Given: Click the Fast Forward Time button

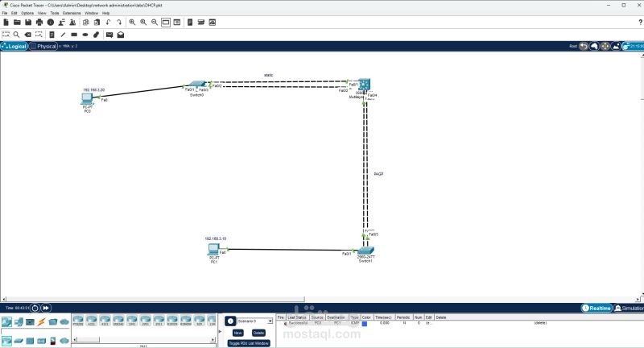Looking at the screenshot, I should pos(46,308).
